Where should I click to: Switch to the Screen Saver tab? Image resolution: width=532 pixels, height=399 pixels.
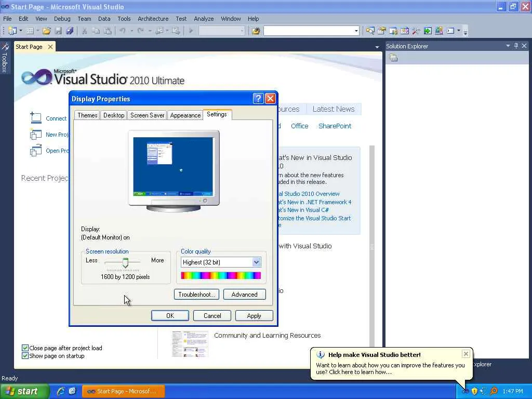147,115
